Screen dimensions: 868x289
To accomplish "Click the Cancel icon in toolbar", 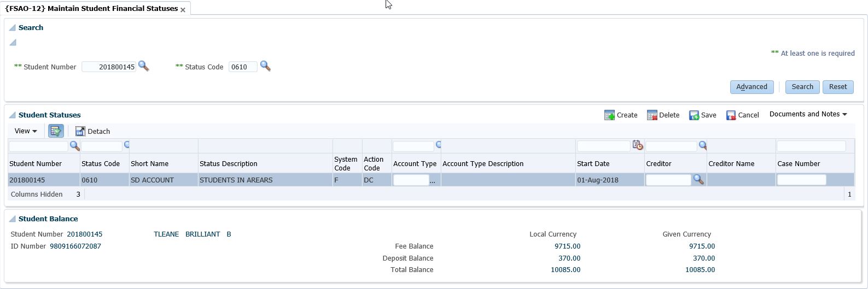I will point(731,115).
